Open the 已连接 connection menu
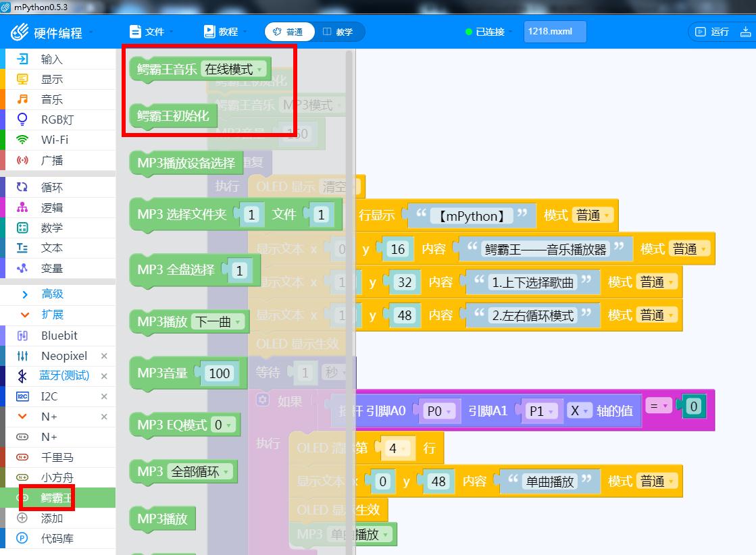This screenshot has height=555, width=756. pos(489,32)
